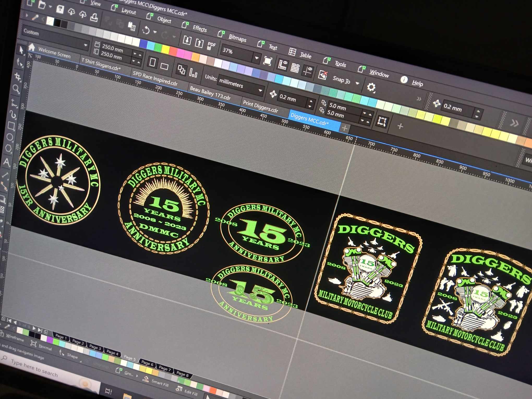
Task: Open the Bitmaps menu
Action: pyautogui.click(x=237, y=38)
